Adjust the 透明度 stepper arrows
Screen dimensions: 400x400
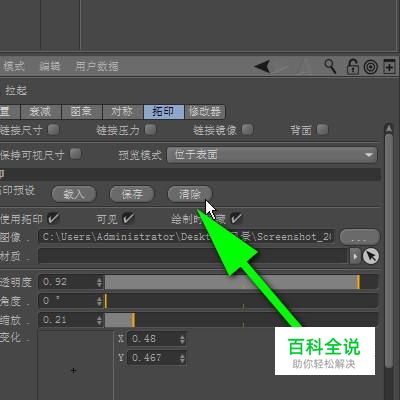(100, 282)
